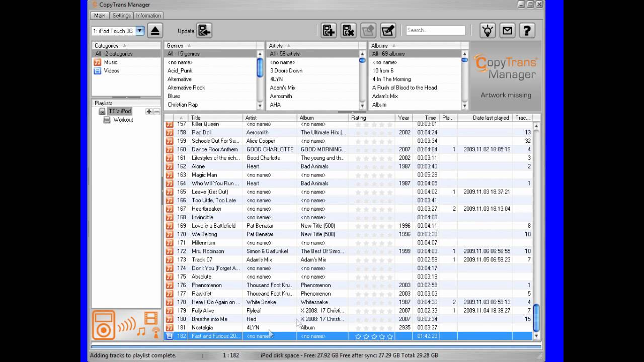Switch to the Main tab
The image size is (644, 362).
[100, 16]
